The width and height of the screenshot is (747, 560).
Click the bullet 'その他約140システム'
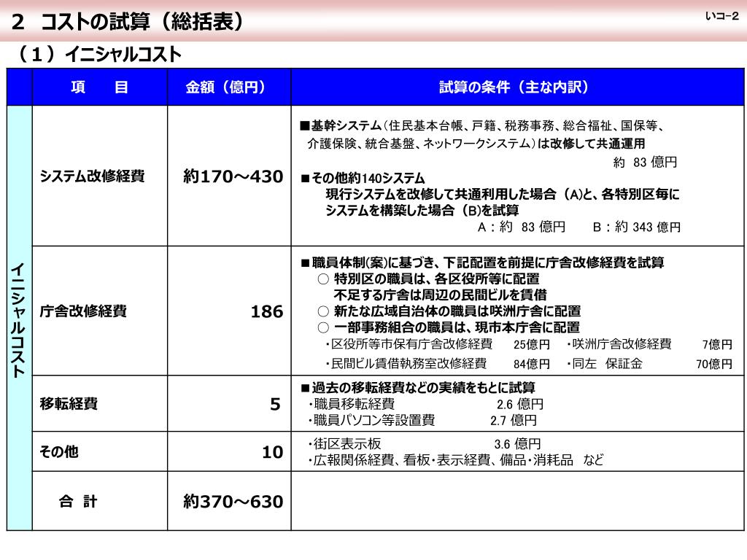tap(363, 178)
